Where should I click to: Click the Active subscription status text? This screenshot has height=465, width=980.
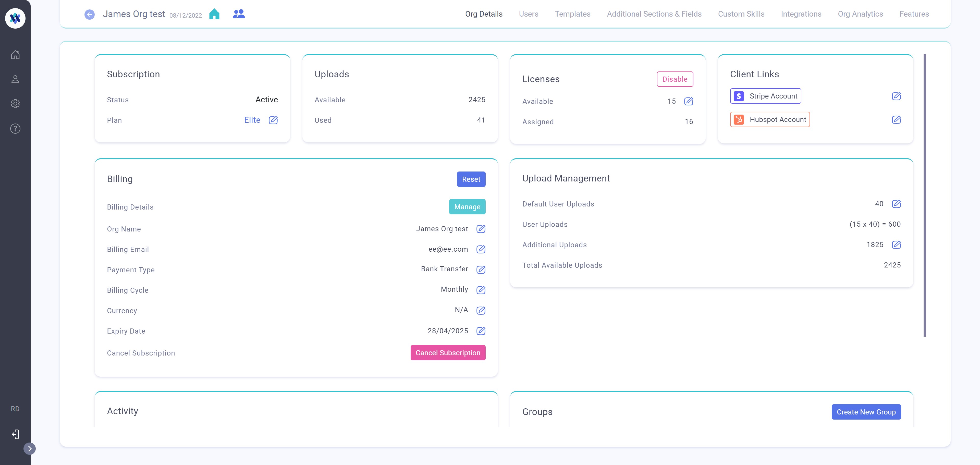tap(267, 100)
